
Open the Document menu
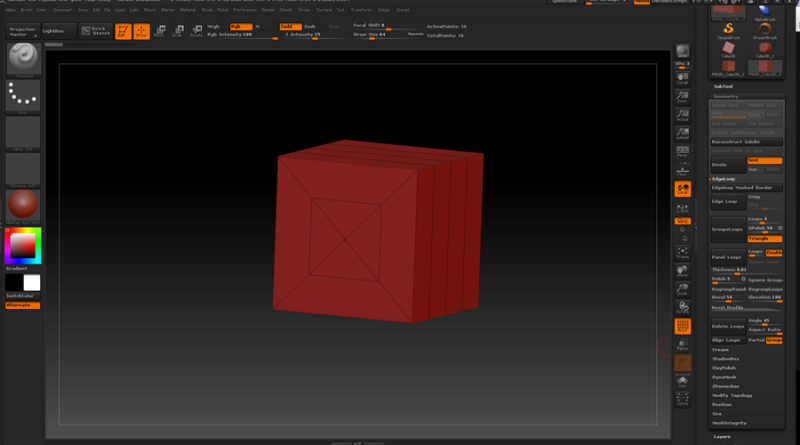63,10
